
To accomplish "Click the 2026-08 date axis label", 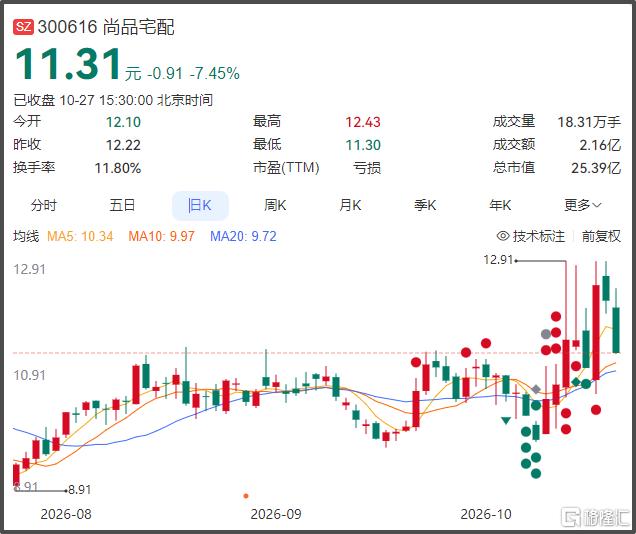I will tap(66, 514).
